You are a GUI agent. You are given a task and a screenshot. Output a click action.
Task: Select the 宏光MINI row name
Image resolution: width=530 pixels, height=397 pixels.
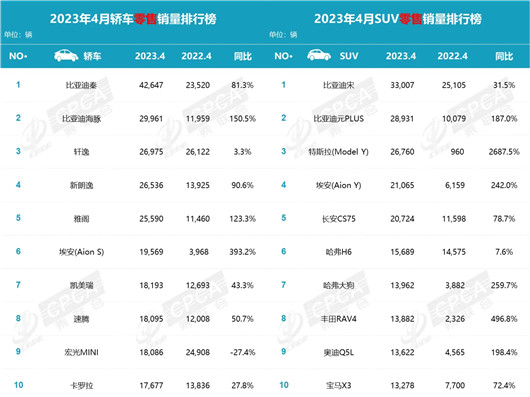pos(81,352)
